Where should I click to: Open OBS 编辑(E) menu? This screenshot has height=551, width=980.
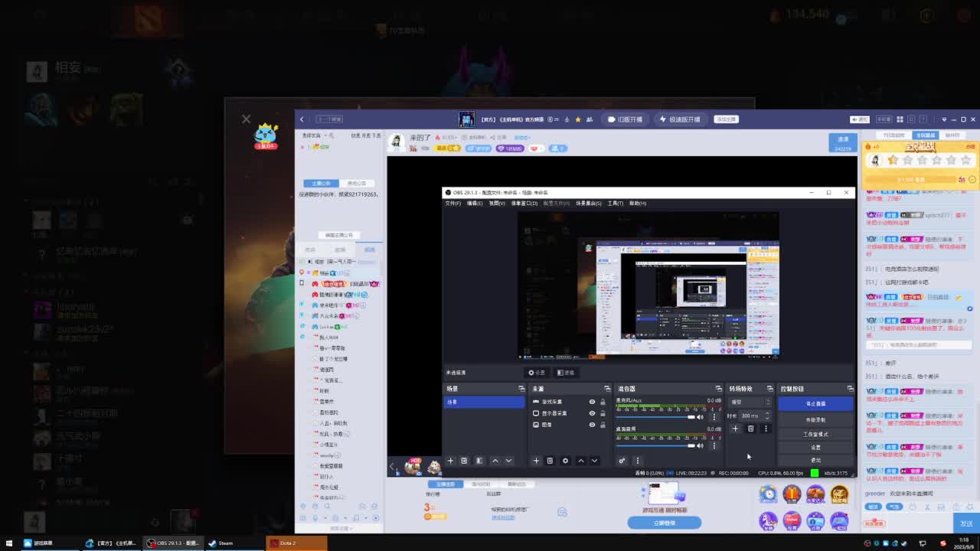pos(475,204)
